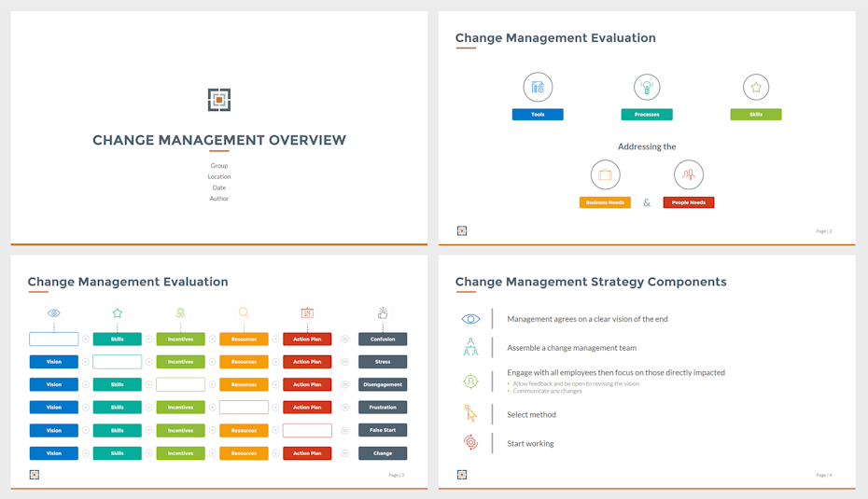Click the square logo icon above the overview title
The height and width of the screenshot is (499, 868).
(219, 100)
